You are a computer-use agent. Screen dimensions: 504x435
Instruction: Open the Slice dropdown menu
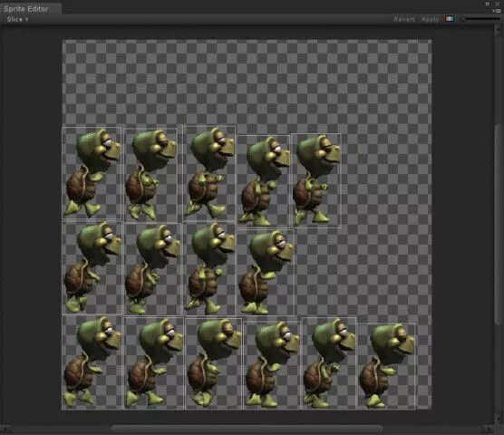pyautogui.click(x=18, y=19)
